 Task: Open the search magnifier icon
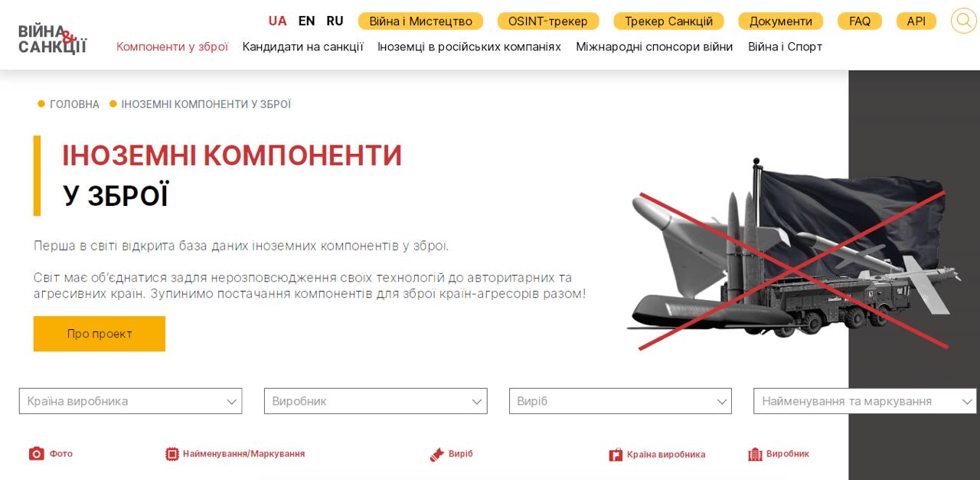click(x=963, y=21)
